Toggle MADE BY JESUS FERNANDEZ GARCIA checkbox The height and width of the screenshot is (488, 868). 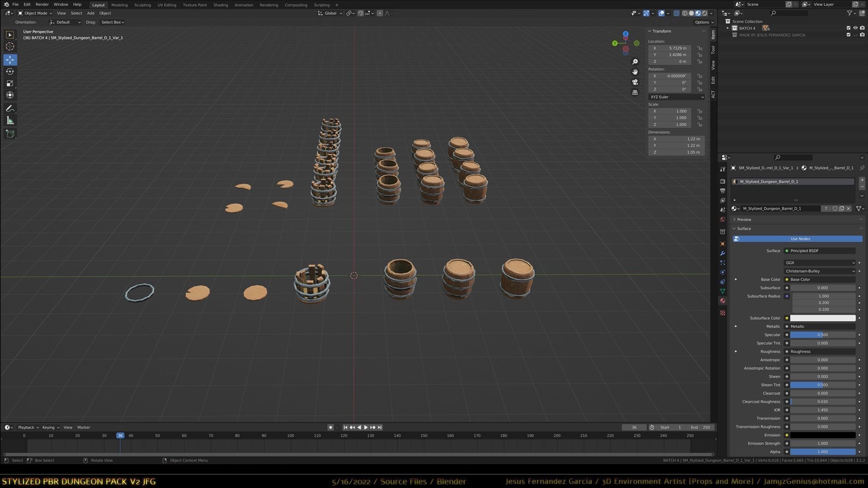click(849, 35)
